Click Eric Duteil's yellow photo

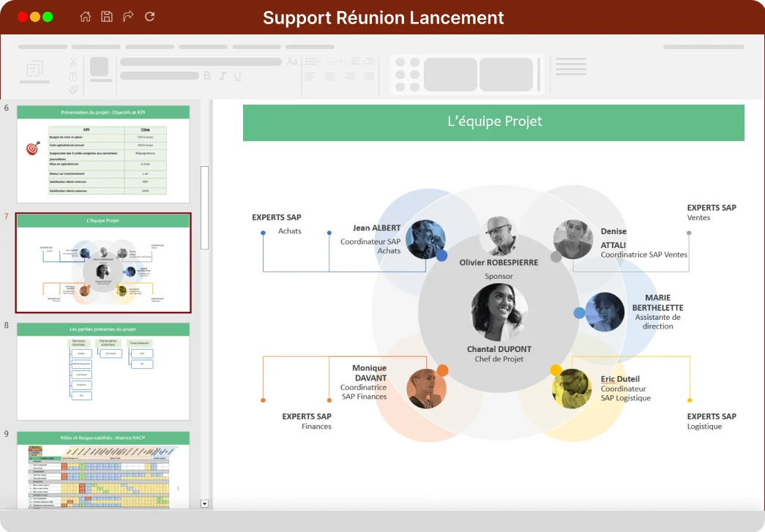coord(572,388)
